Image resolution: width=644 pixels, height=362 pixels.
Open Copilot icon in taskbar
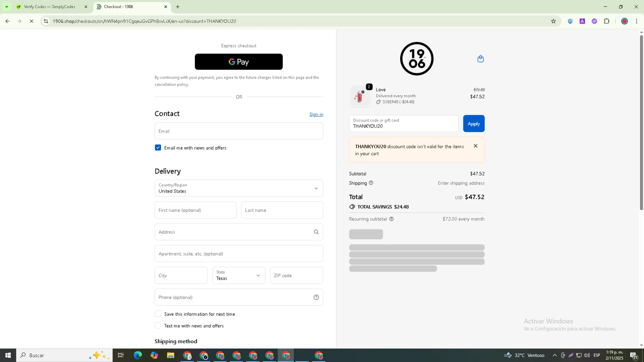coord(154,355)
